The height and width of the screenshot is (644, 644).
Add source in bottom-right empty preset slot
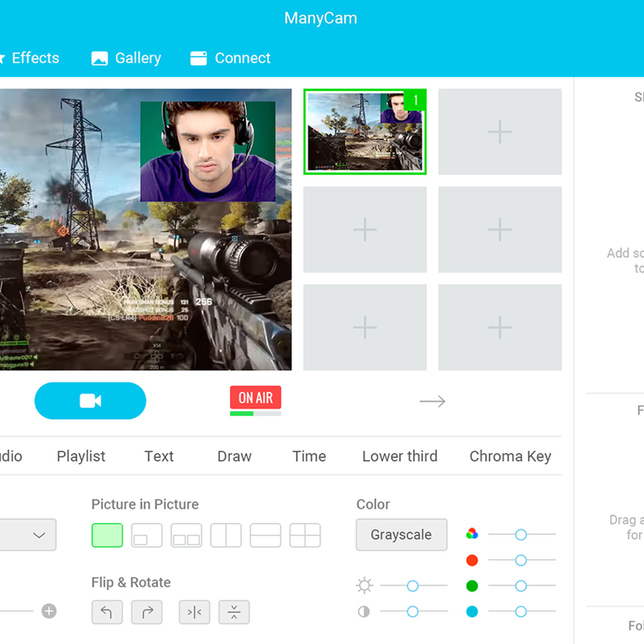tap(500, 327)
